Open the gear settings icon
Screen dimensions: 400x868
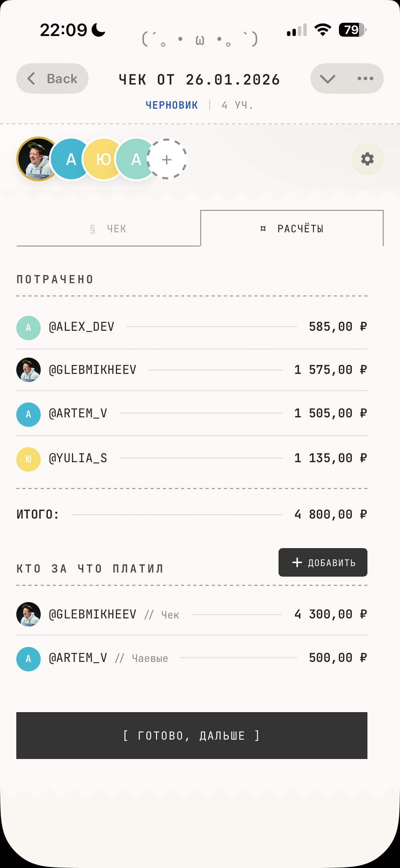pyautogui.click(x=367, y=159)
